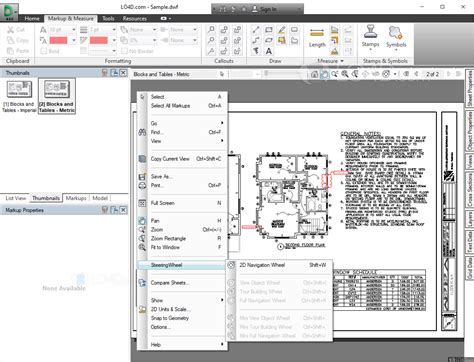
Task: Activate the Pan hand tool in canvas toolbar
Action: [324, 74]
